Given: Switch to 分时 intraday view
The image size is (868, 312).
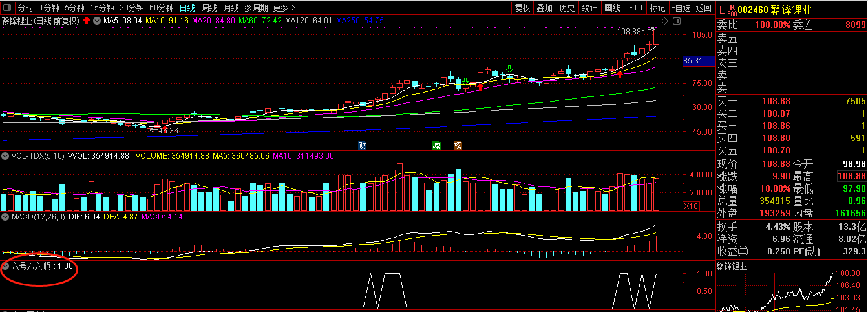Looking at the screenshot, I should click(x=25, y=8).
